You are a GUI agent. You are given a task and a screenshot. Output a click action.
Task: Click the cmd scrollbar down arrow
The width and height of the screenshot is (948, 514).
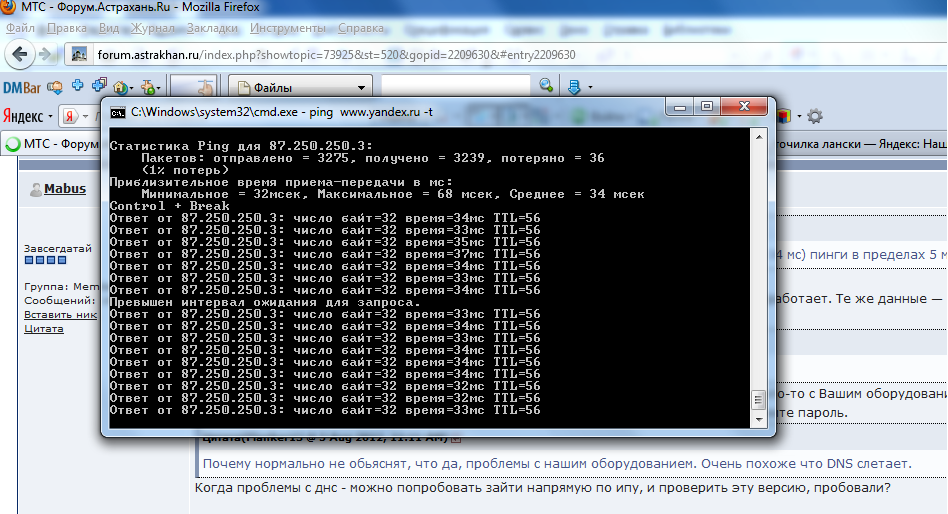pos(759,420)
